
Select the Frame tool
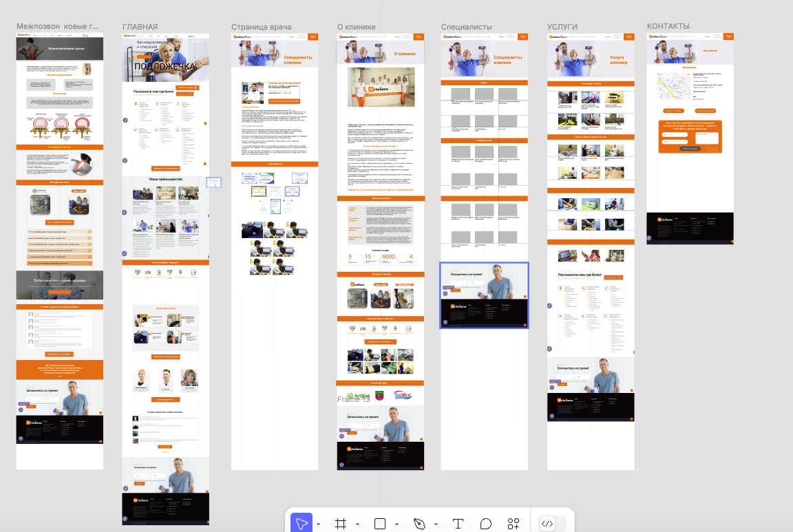tap(340, 524)
